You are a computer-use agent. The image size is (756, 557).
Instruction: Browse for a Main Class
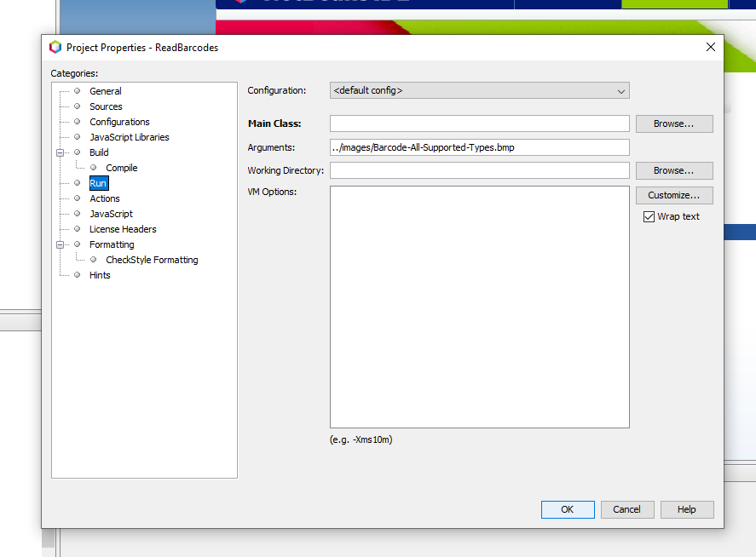coord(673,123)
